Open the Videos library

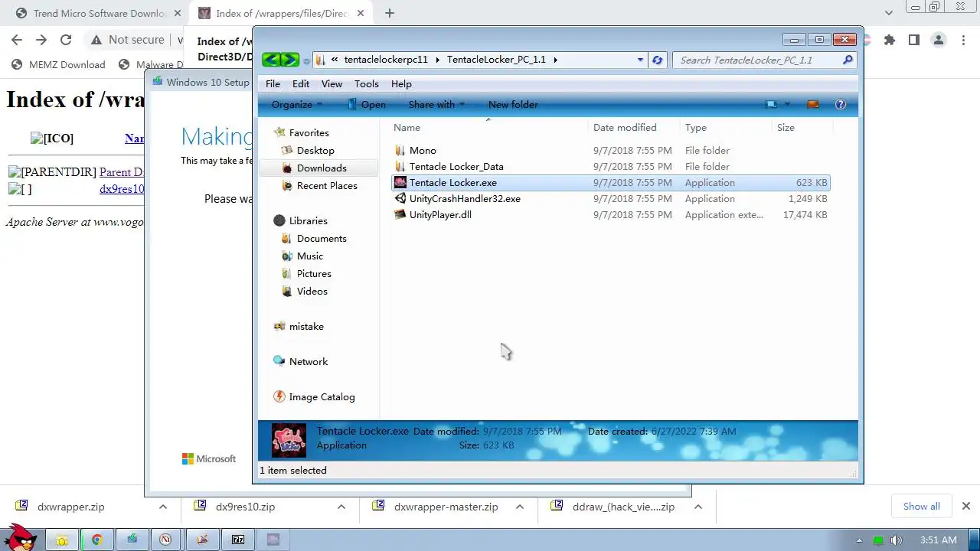312,292
